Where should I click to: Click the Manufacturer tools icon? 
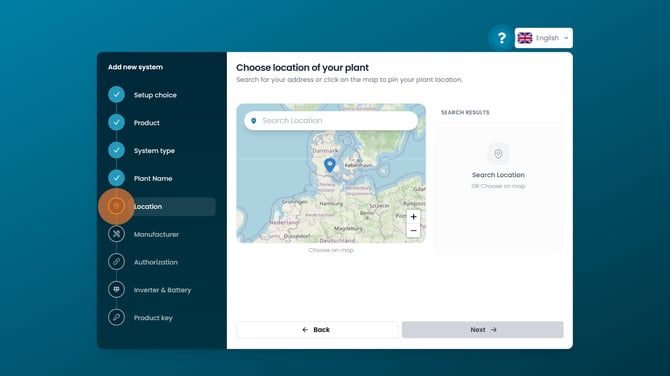click(116, 234)
